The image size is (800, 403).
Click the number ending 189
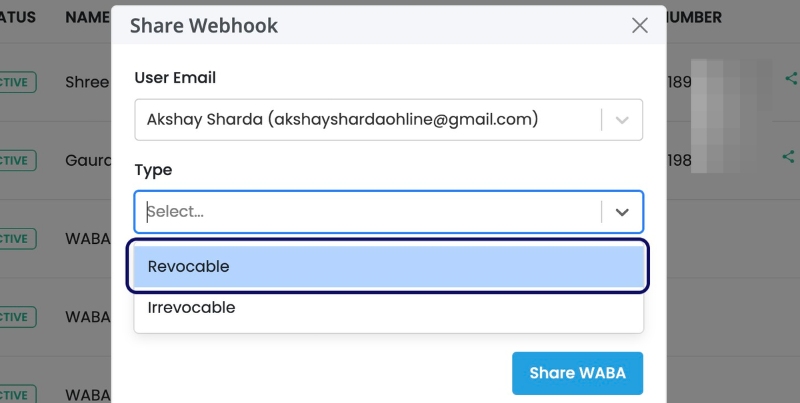coord(679,82)
